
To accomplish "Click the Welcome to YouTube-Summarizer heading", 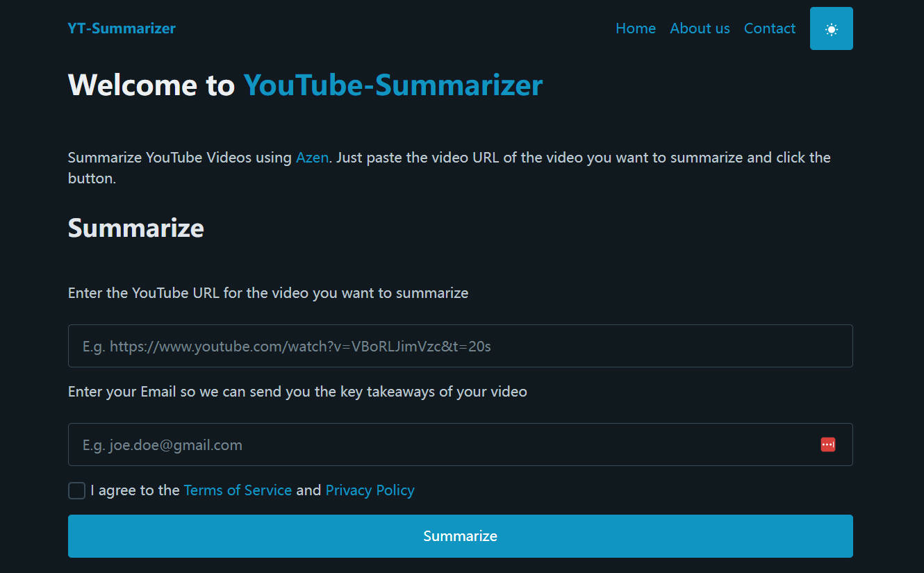I will (304, 85).
